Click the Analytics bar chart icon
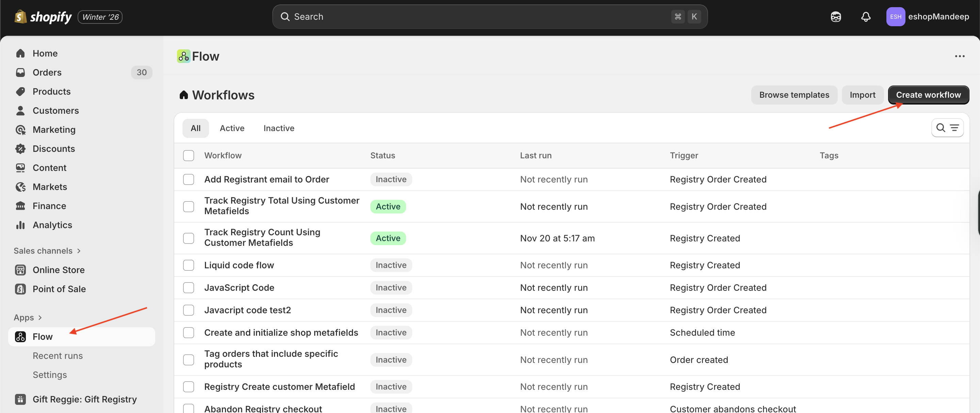The width and height of the screenshot is (980, 413). click(x=20, y=225)
